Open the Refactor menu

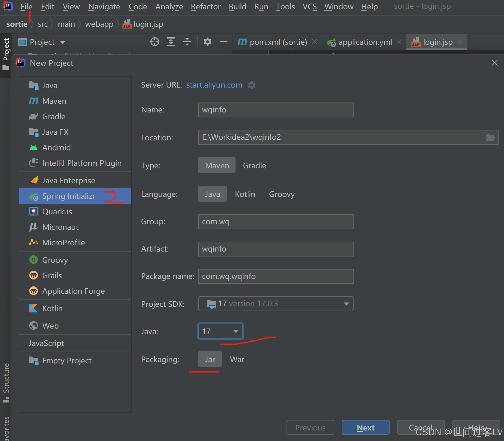click(x=206, y=7)
